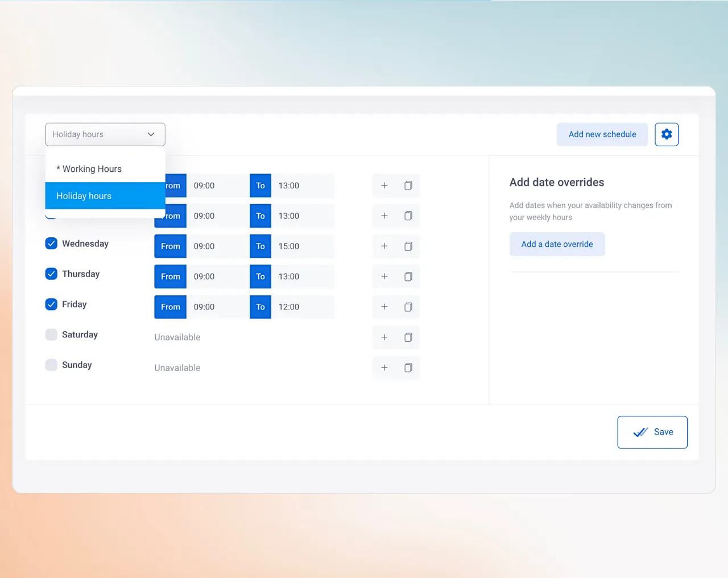
Task: Save the schedule changes
Action: 652,432
